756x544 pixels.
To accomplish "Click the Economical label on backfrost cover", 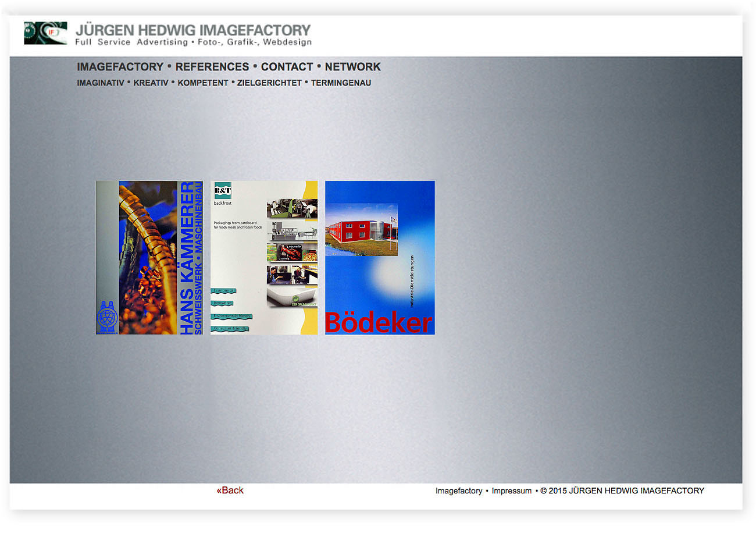I will pyautogui.click(x=224, y=290).
